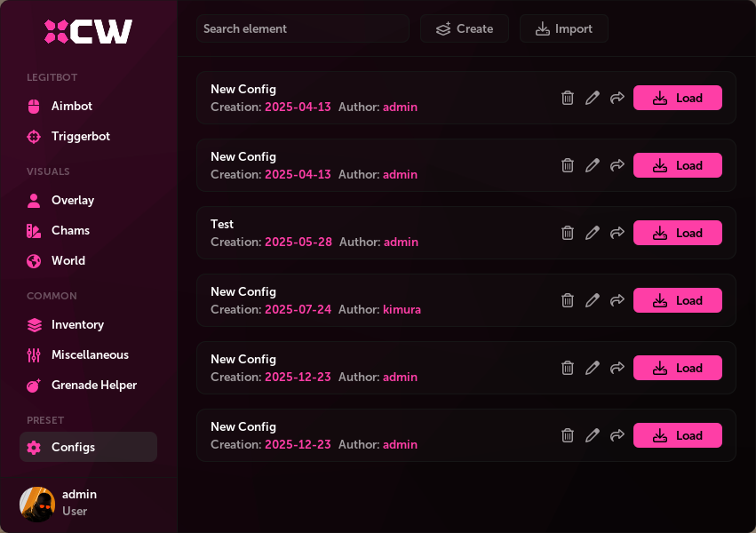Image resolution: width=756 pixels, height=533 pixels.
Task: Open Grenade Helper via its grenade icon
Action: 33,385
